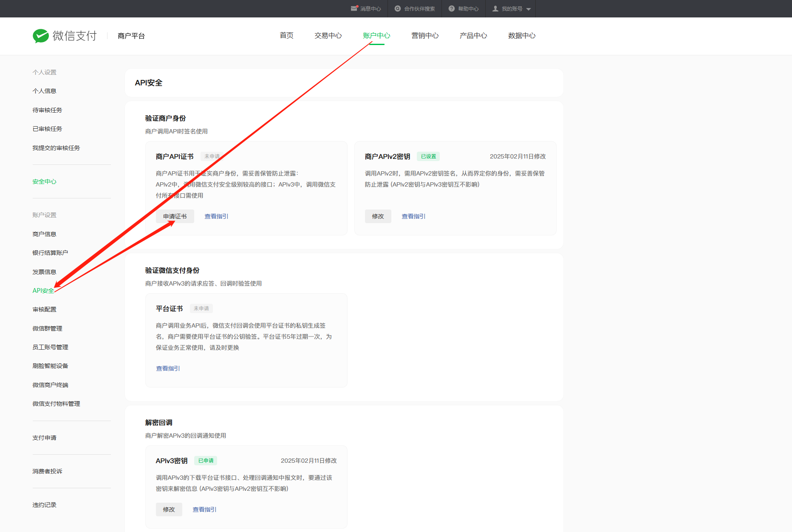Click the my account user icon
This screenshot has height=532, width=792.
(495, 8)
